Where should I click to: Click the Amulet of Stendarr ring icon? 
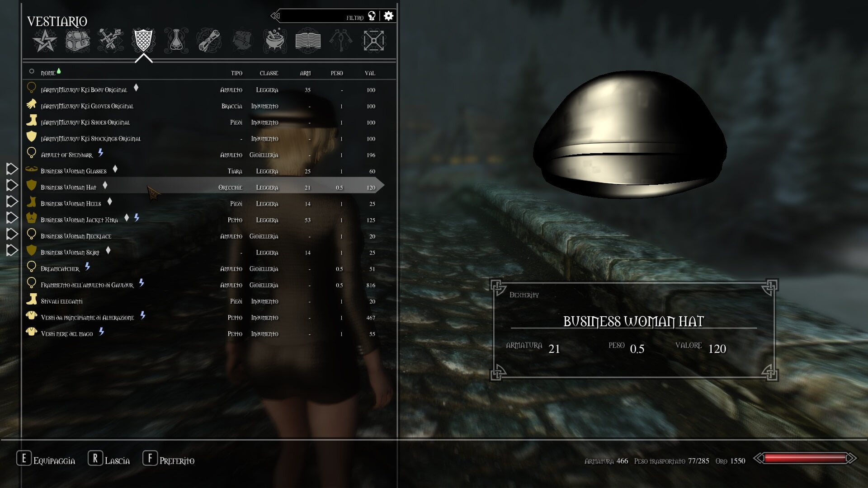click(x=31, y=153)
